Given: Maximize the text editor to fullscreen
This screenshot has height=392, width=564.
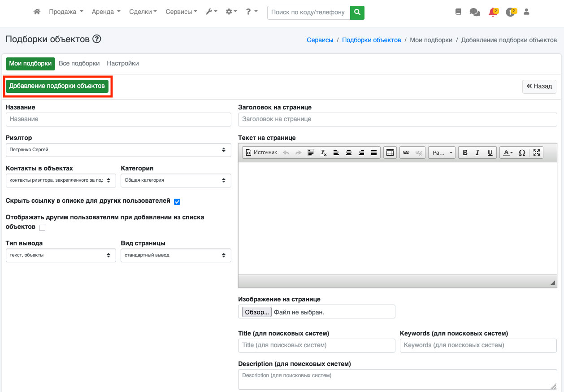Looking at the screenshot, I should click(x=537, y=152).
